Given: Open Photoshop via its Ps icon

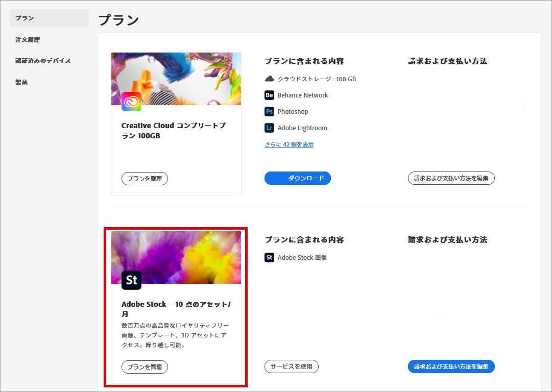Looking at the screenshot, I should [x=269, y=111].
